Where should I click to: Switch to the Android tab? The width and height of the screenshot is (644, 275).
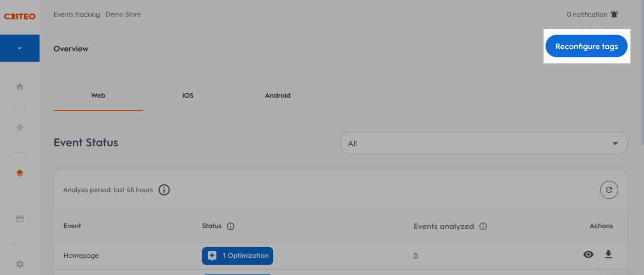coord(278,96)
